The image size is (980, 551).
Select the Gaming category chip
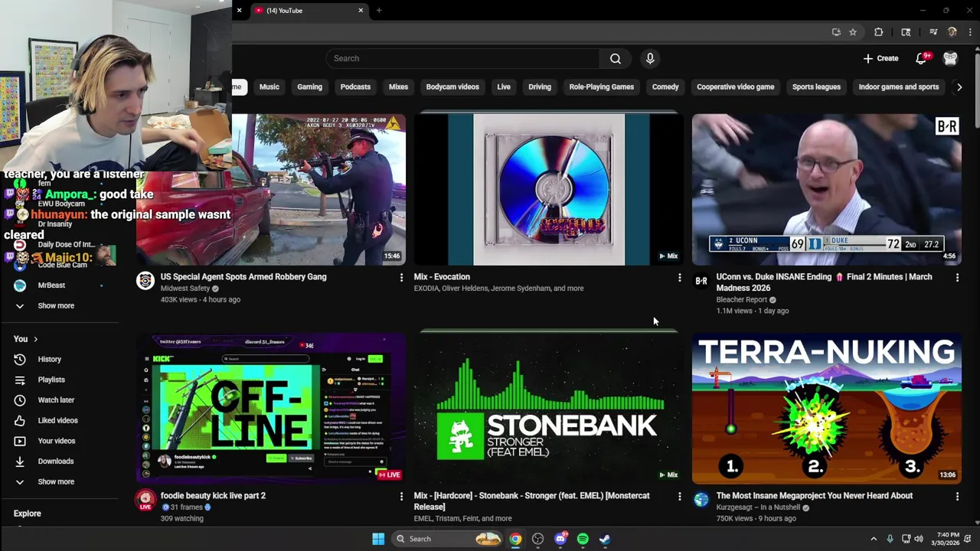(309, 86)
